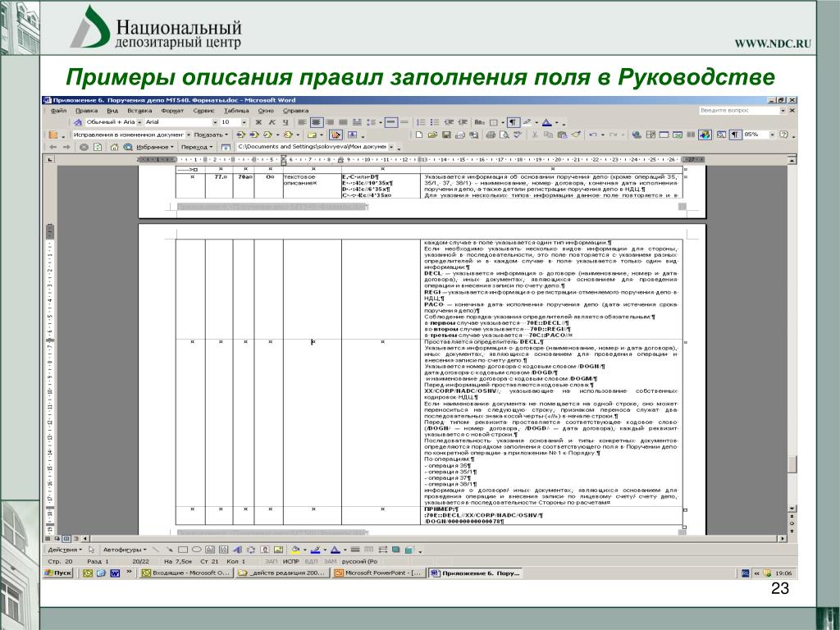This screenshot has height=630, width=840.
Task: Expand the Избранное menu
Action: (155, 147)
